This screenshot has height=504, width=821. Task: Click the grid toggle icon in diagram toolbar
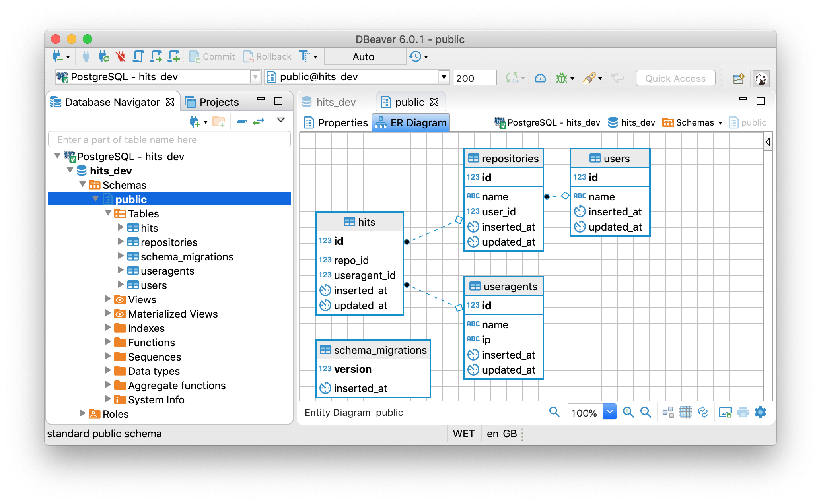[684, 412]
